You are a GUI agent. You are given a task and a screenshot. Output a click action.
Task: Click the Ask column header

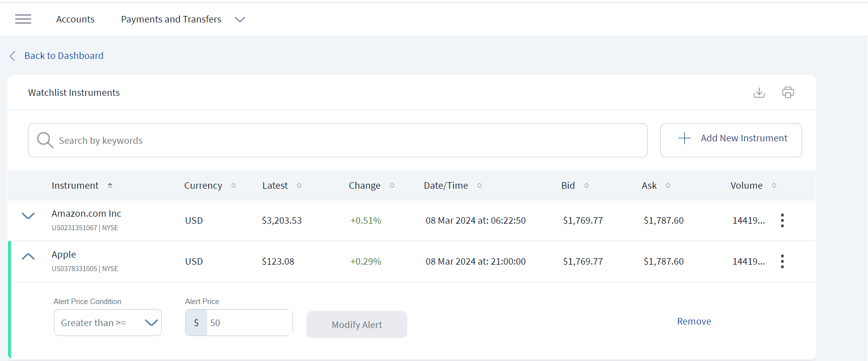pyautogui.click(x=649, y=185)
